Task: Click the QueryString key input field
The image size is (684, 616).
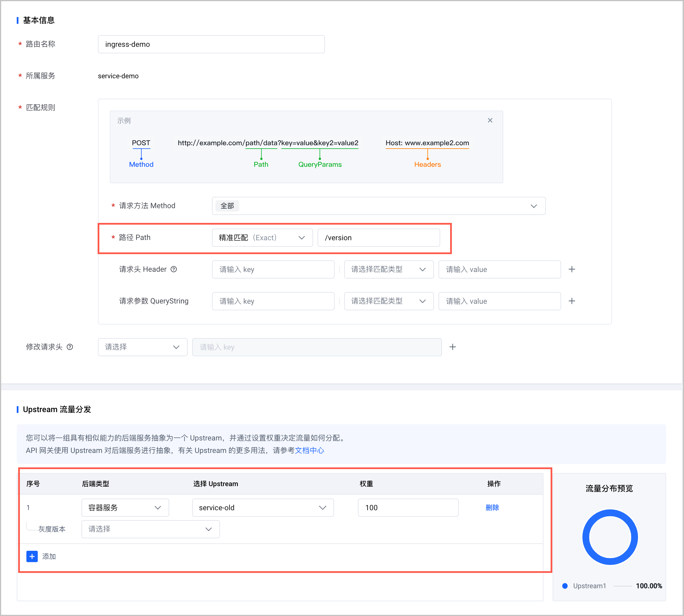Action: click(273, 301)
